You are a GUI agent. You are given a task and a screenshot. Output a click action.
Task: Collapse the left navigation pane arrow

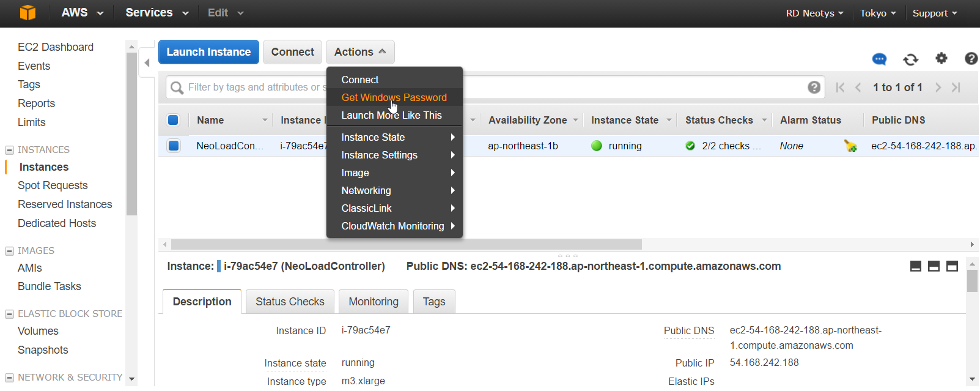(147, 62)
